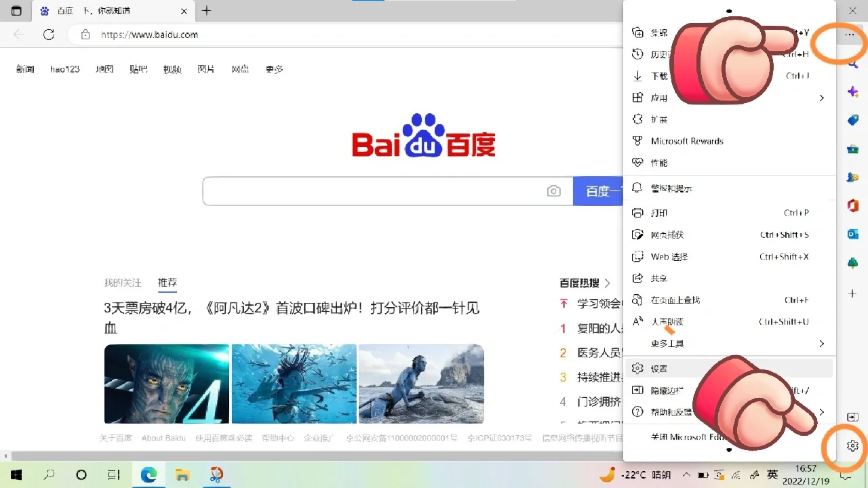Open the sidebar Microsoft Office icon
This screenshot has height=488, width=868.
click(853, 205)
